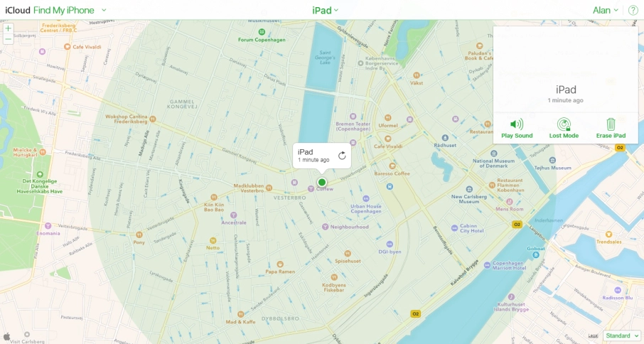Select Restaurant Flammen København marker
Screen dimensions: 644x344
[x=492, y=185]
